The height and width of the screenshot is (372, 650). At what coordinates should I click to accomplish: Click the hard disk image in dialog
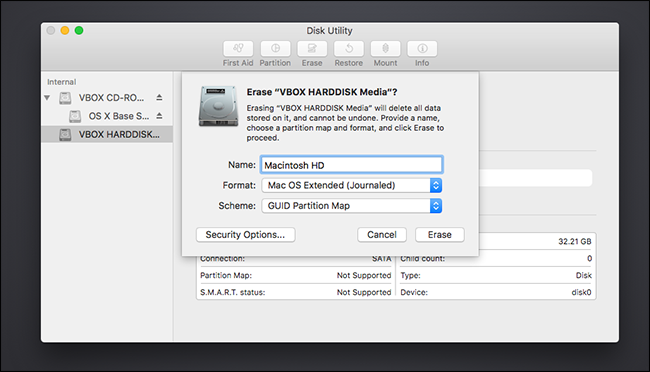218,106
